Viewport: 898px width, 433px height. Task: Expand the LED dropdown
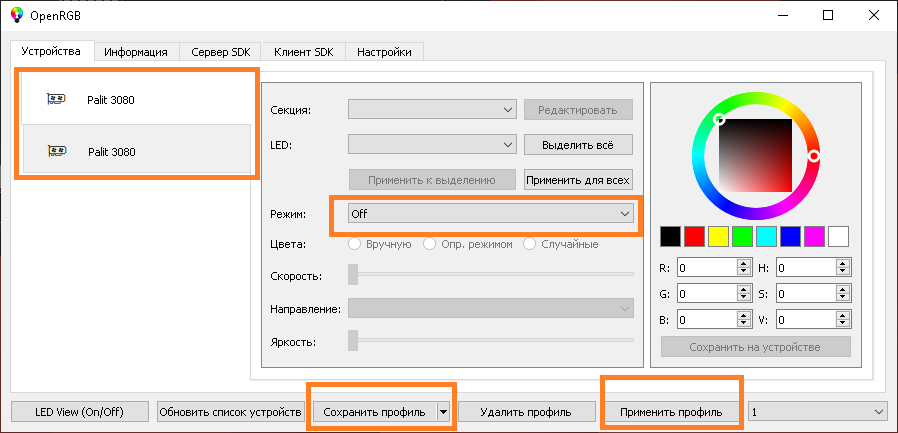(432, 145)
